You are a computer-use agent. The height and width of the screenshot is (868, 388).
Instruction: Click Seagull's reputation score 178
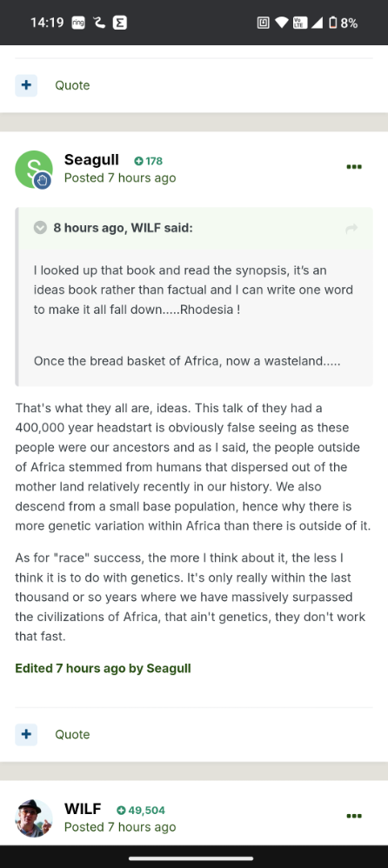(x=149, y=161)
